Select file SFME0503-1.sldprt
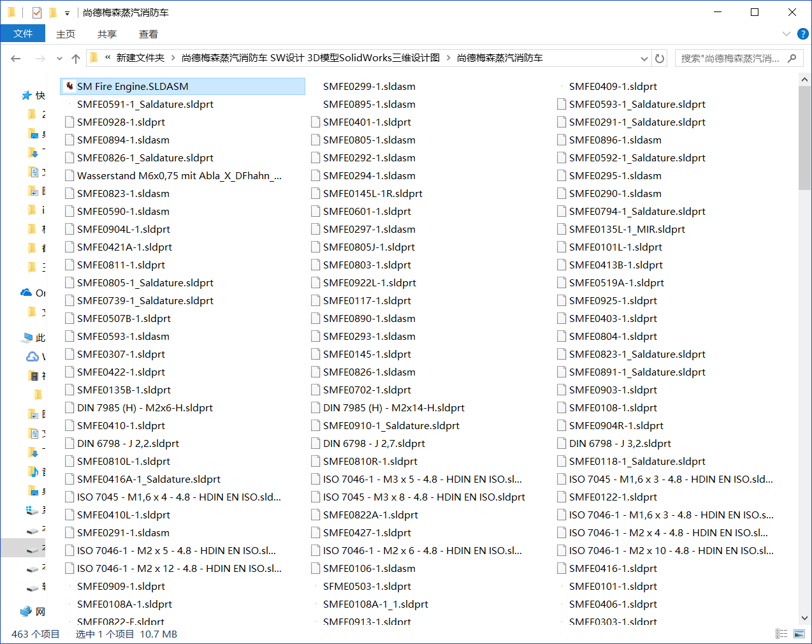This screenshot has height=644, width=812. coord(366,586)
